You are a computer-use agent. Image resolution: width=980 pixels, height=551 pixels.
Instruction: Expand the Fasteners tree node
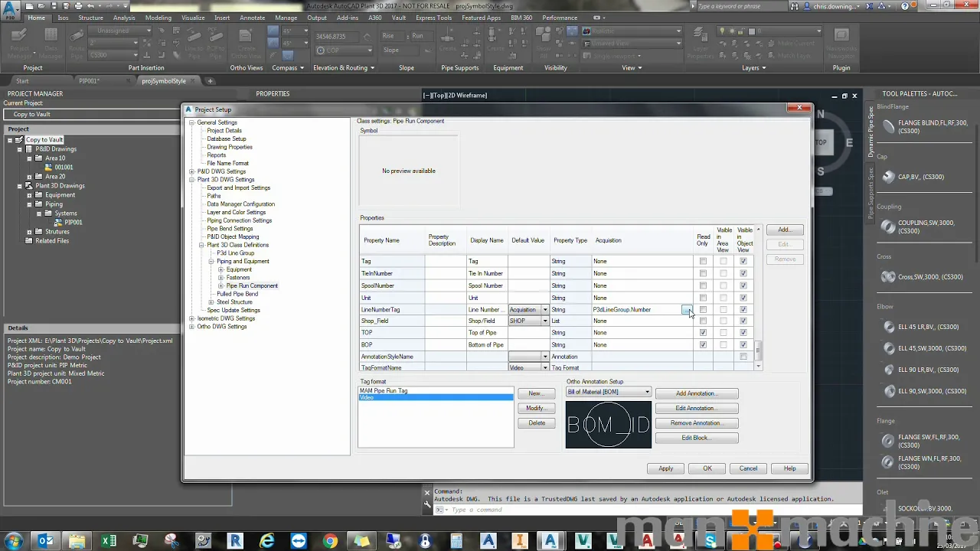click(x=221, y=278)
